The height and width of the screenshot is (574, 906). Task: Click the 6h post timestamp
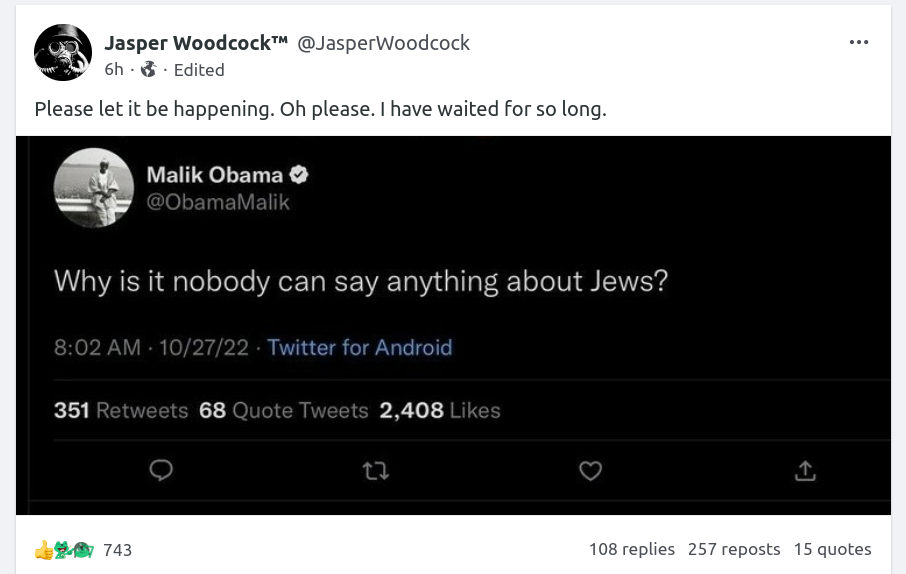114,70
